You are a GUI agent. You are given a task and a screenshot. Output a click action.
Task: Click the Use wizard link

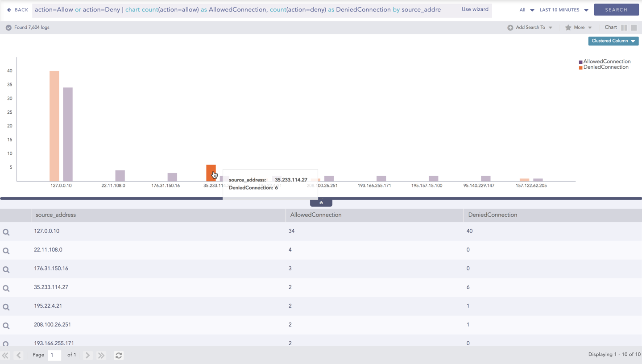(475, 9)
